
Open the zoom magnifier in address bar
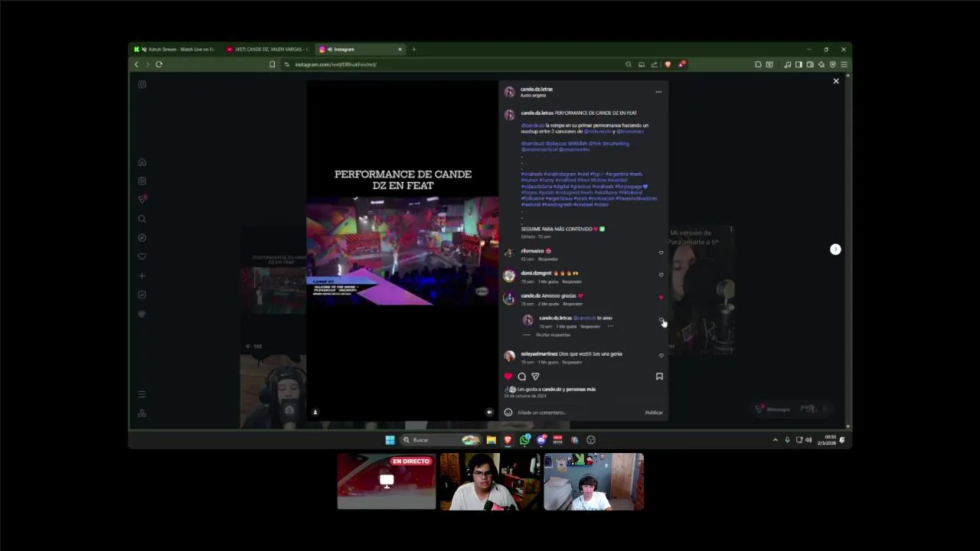point(629,64)
